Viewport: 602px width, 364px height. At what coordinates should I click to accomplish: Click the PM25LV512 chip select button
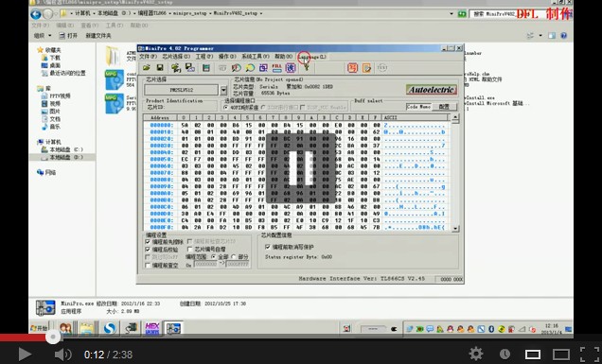181,90
